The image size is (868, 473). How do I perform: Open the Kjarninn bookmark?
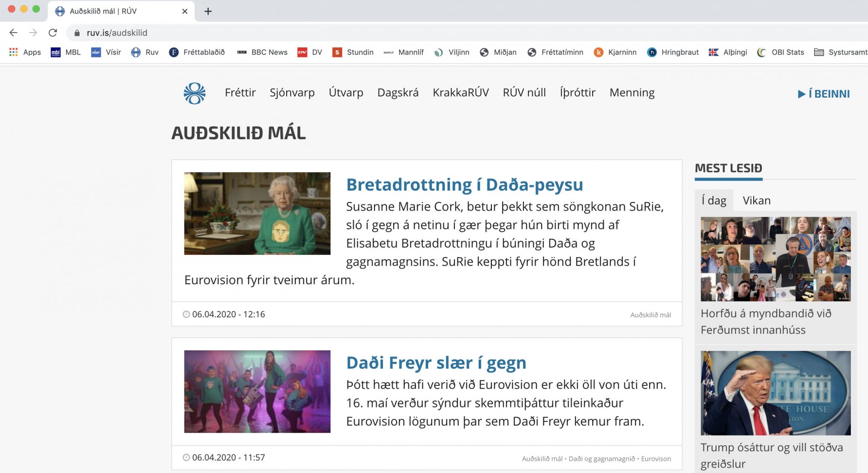click(x=615, y=52)
